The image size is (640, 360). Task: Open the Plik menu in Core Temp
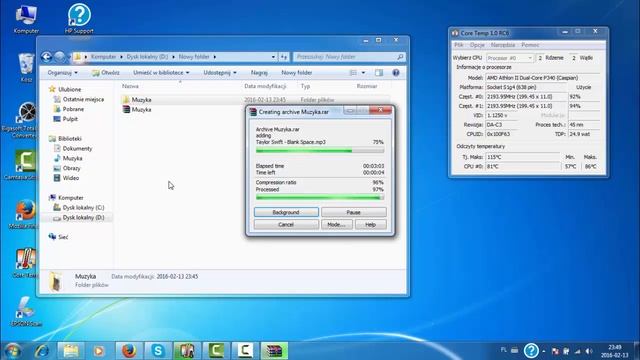click(459, 45)
